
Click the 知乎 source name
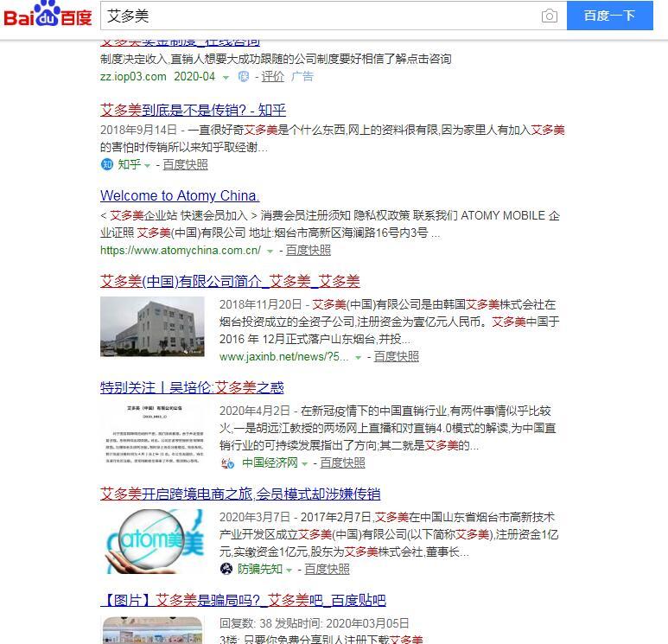click(x=129, y=164)
